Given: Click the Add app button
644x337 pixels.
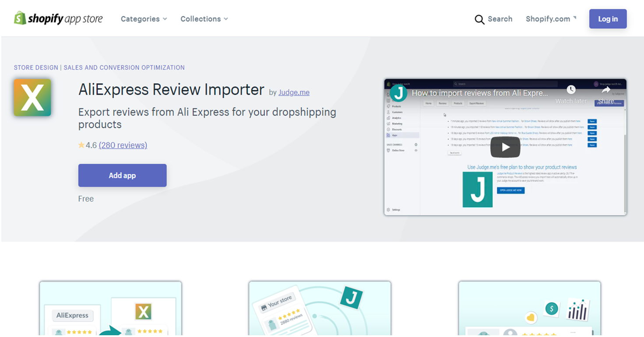Looking at the screenshot, I should [122, 176].
